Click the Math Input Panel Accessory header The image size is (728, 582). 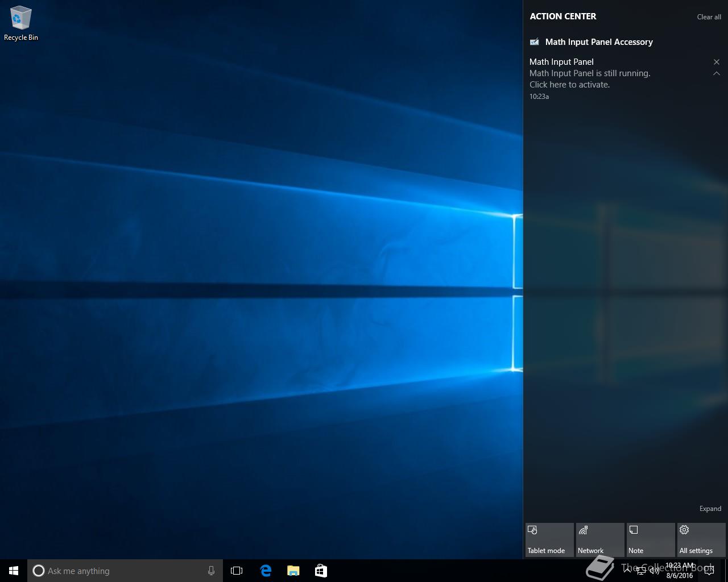click(598, 42)
